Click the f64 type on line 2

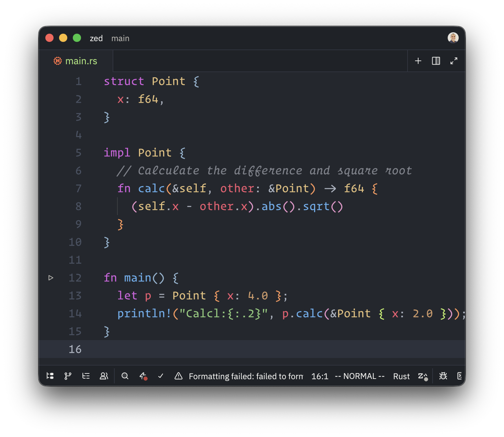[x=148, y=99]
